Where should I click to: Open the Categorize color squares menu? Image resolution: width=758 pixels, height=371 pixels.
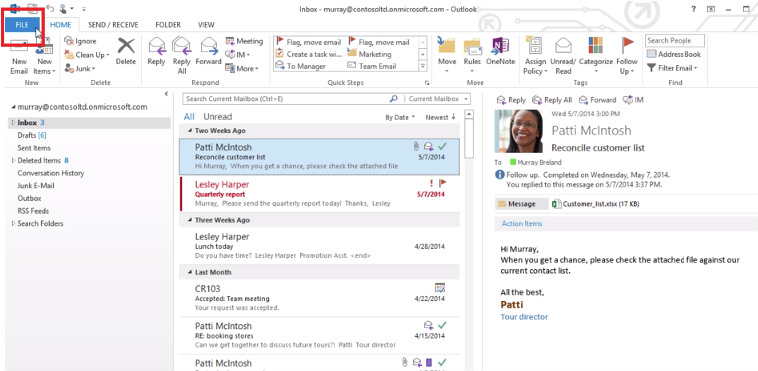[x=596, y=46]
